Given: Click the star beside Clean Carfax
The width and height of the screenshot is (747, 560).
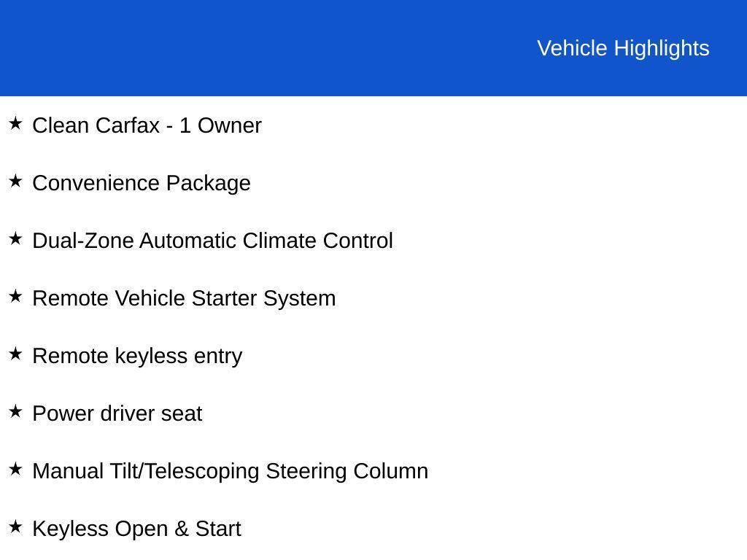Looking at the screenshot, I should (15, 124).
